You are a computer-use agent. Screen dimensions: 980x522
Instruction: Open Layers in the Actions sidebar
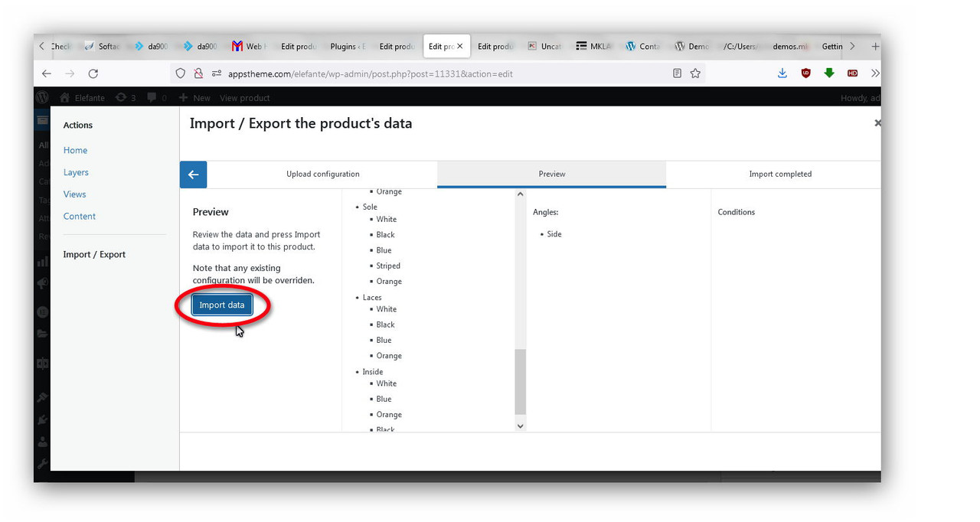(76, 172)
